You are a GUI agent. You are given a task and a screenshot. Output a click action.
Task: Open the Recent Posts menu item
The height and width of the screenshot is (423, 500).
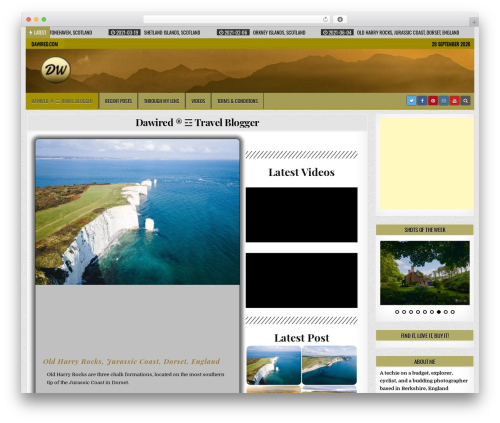coord(118,101)
